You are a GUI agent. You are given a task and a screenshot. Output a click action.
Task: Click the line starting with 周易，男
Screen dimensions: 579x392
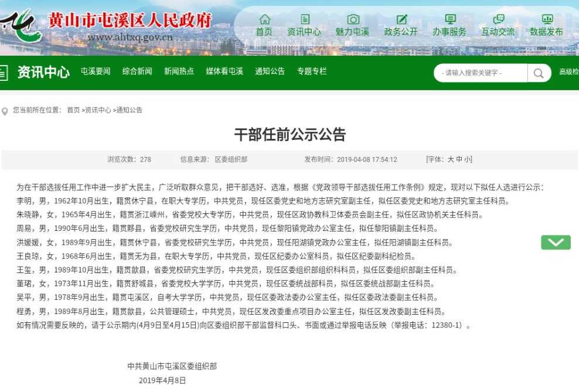[x=227, y=229]
